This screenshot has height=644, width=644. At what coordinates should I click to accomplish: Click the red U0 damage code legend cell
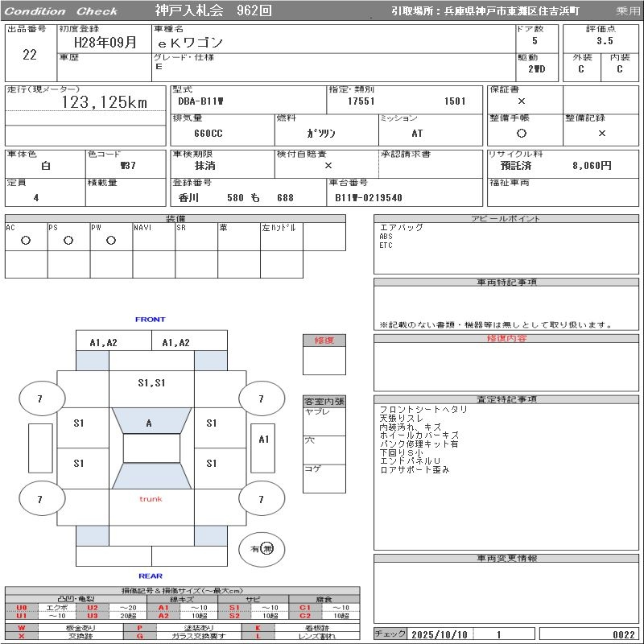pyautogui.click(x=22, y=608)
